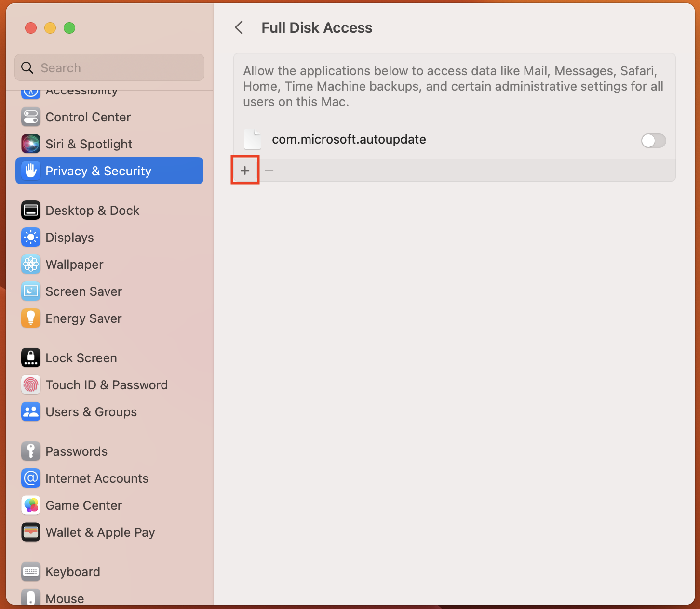Open Screen Saver label in sidebar
This screenshot has width=700, height=609.
coord(84,291)
